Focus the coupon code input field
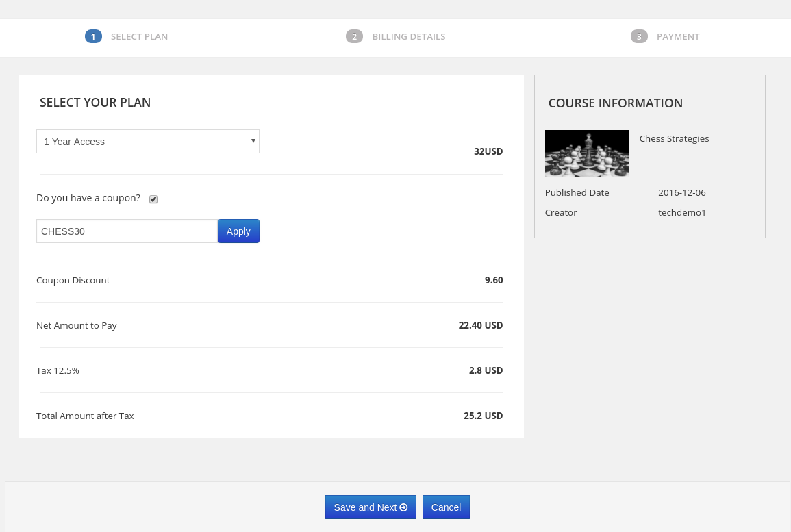This screenshot has width=791, height=532. click(x=127, y=231)
